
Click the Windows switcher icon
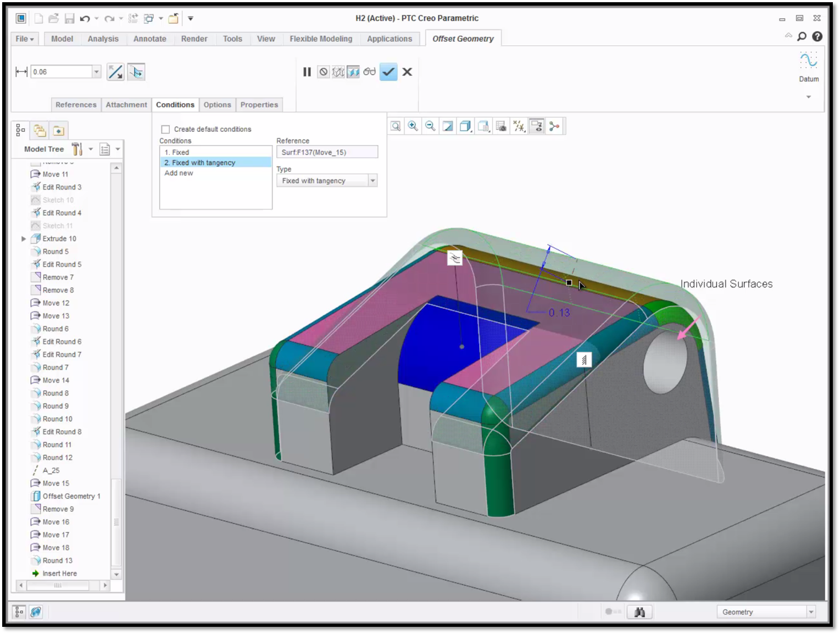[148, 19]
